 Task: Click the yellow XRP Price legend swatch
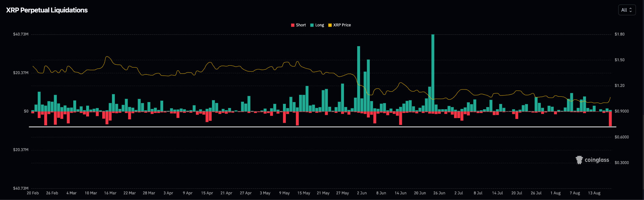[x=330, y=25]
